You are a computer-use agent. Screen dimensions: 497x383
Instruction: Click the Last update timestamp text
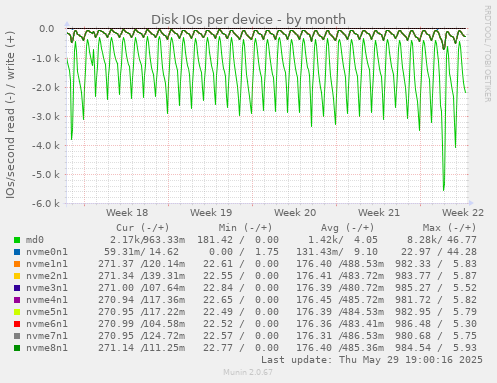[372, 360]
